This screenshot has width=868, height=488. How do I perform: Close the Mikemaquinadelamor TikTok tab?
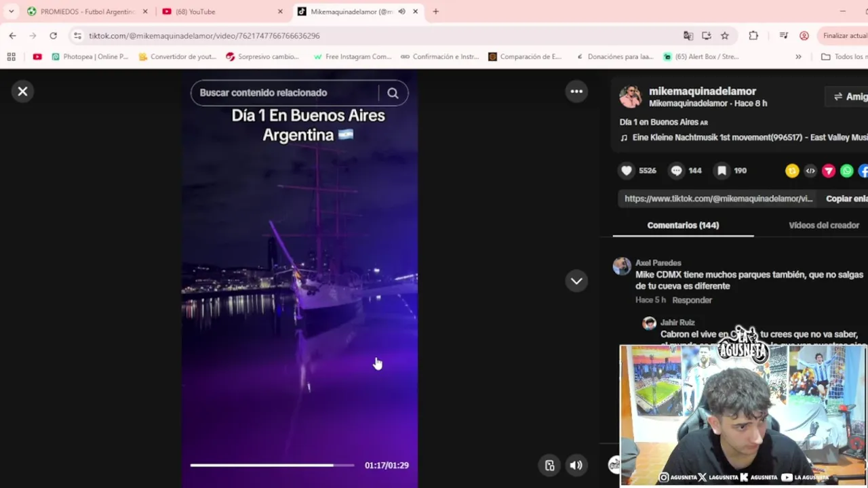[415, 12]
